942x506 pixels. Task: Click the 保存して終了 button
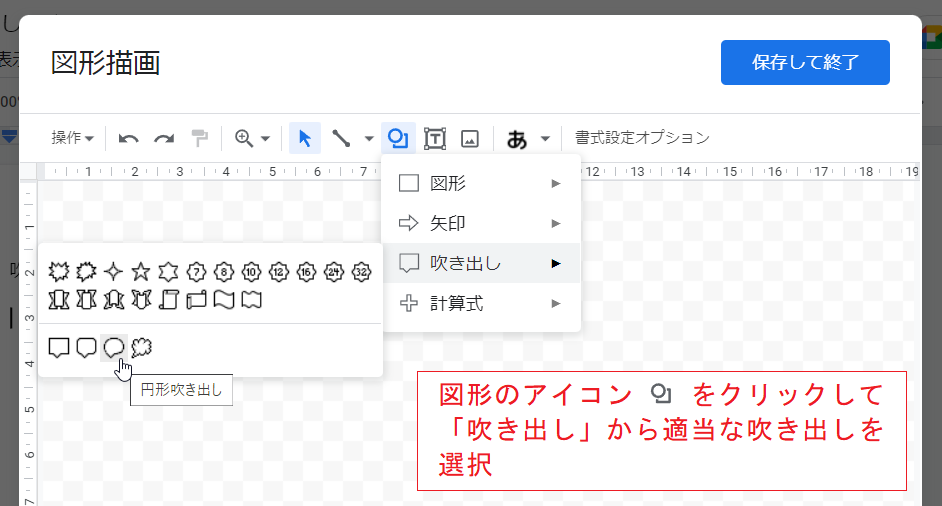805,62
